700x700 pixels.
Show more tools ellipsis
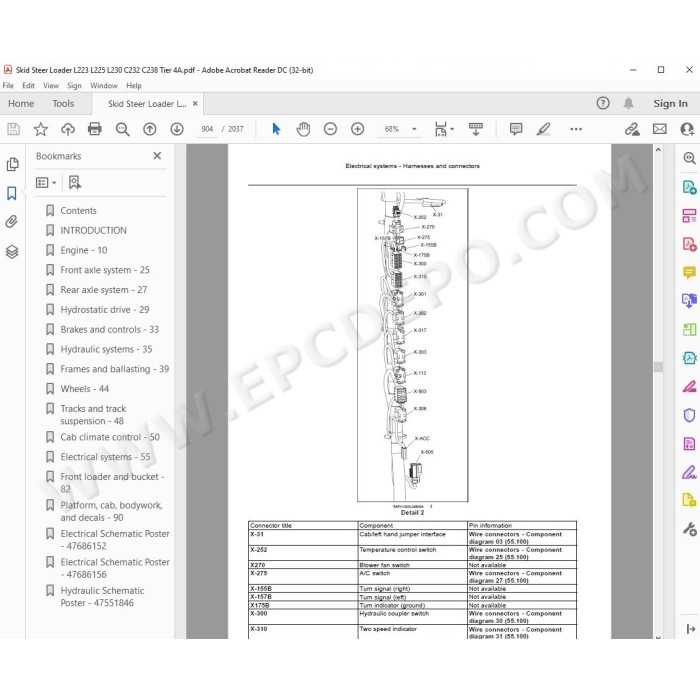[x=576, y=129]
